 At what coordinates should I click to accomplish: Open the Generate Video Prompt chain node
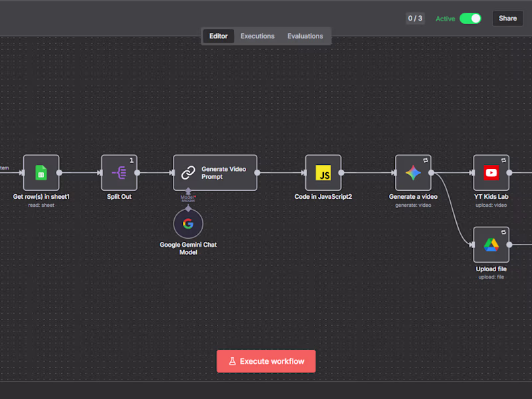pos(214,172)
